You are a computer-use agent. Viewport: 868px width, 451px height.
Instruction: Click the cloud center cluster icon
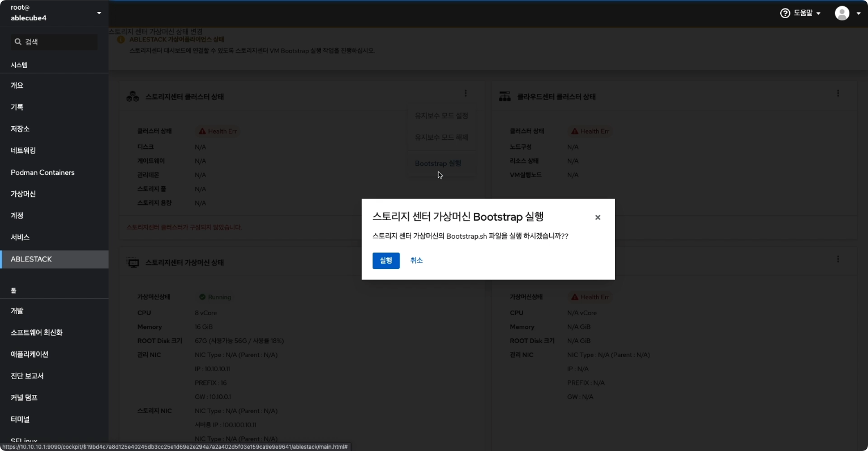[504, 97]
